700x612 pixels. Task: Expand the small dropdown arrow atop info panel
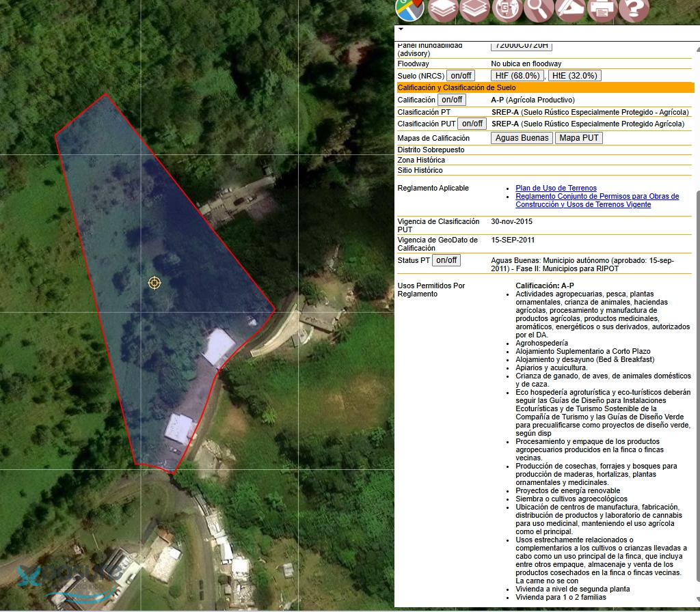[x=401, y=29]
